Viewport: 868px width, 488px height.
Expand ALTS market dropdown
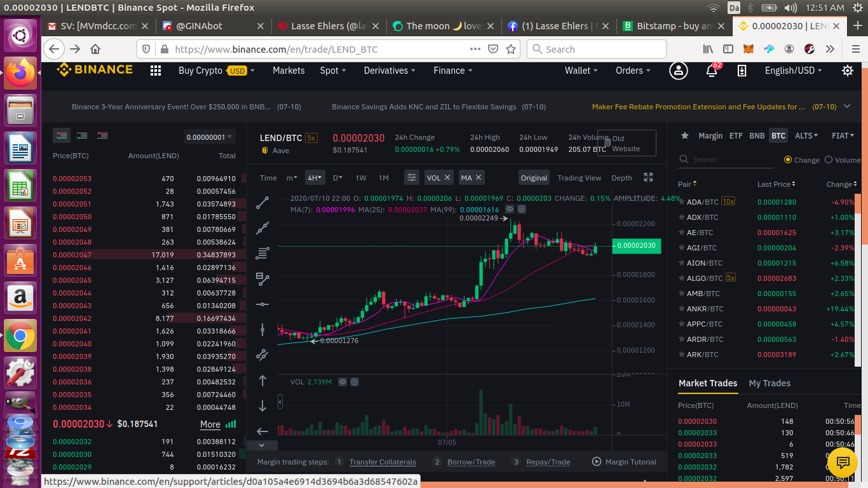806,135
